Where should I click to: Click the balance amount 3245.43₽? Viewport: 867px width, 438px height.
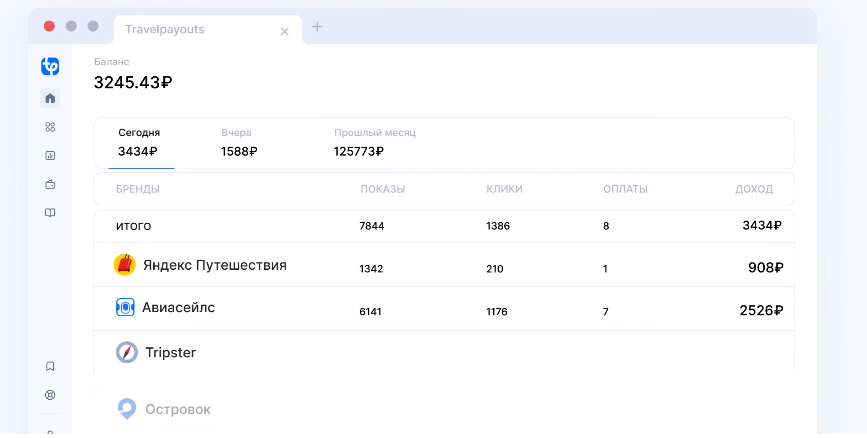click(133, 82)
